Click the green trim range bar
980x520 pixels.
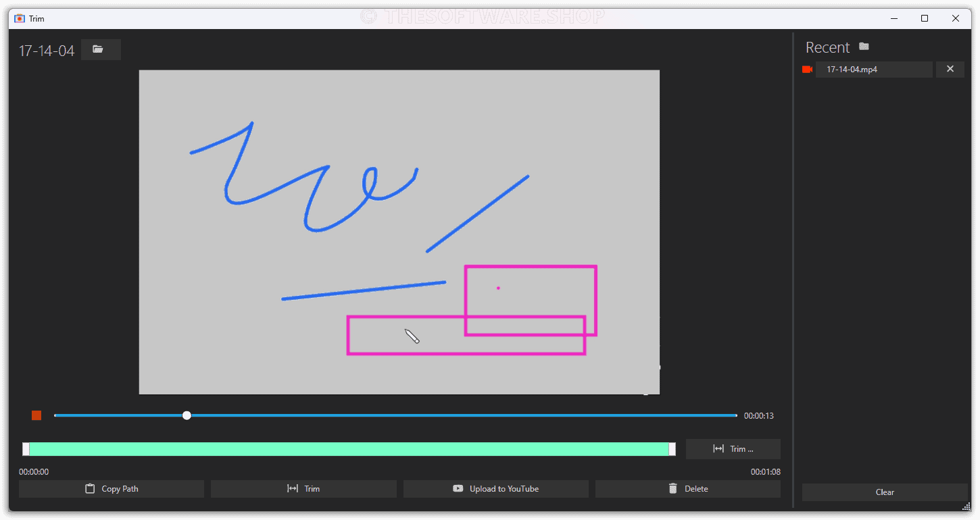pos(349,449)
